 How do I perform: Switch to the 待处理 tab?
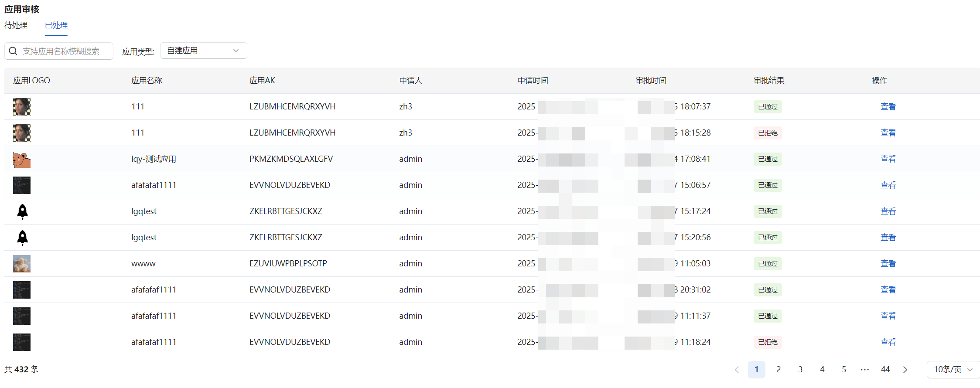click(x=16, y=25)
